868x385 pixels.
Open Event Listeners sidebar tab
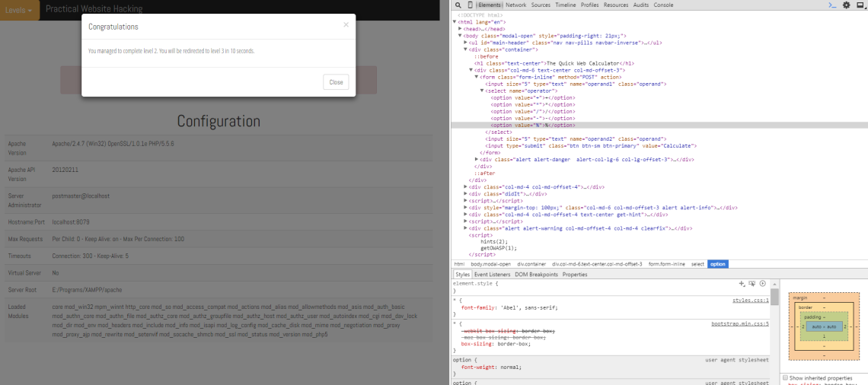pyautogui.click(x=492, y=275)
